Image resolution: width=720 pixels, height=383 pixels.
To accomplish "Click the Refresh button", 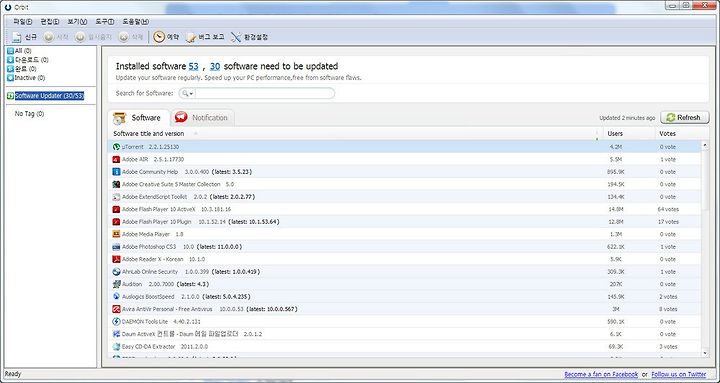I will (685, 118).
